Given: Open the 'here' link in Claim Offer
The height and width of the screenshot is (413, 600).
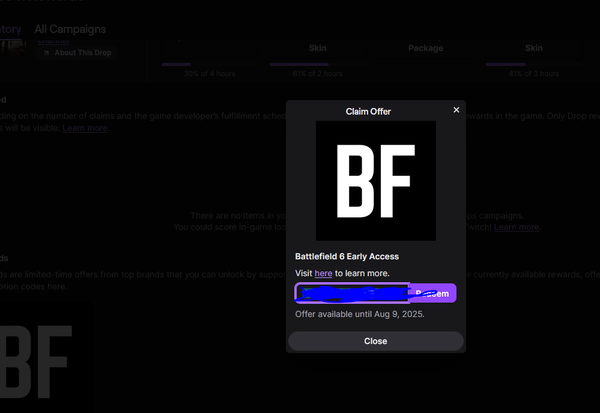Looking at the screenshot, I should click(x=323, y=273).
